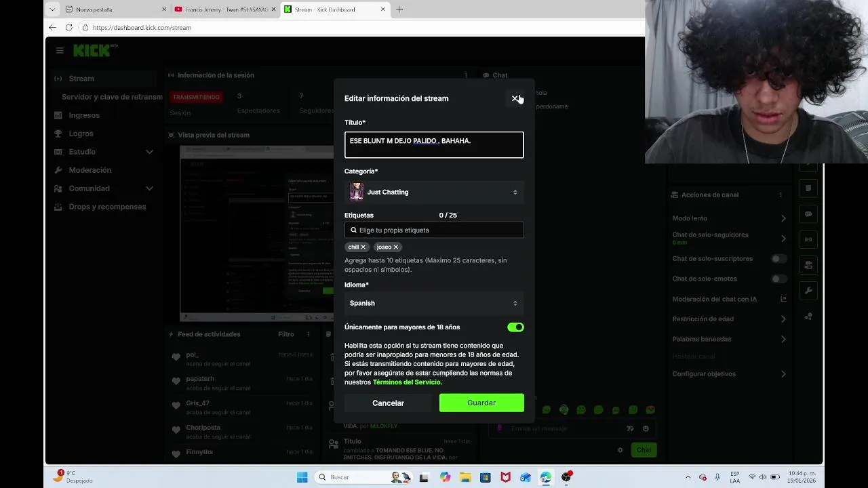Open the Just Chatting category dropdown

[x=434, y=192]
